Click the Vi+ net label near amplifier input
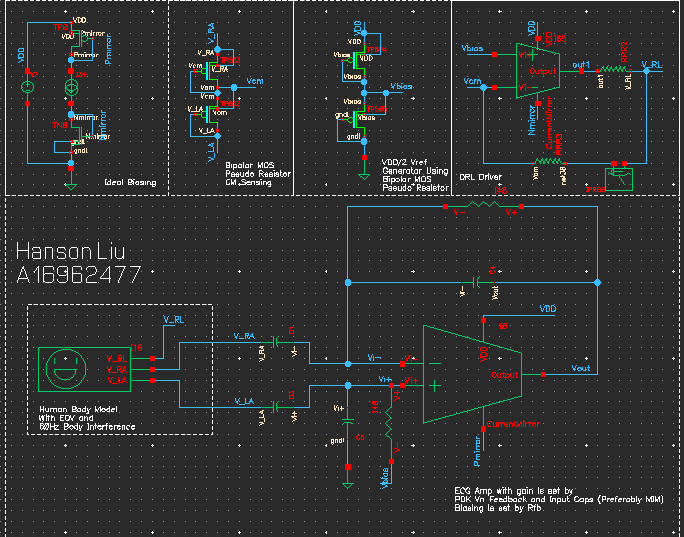684x537 pixels. coord(386,380)
